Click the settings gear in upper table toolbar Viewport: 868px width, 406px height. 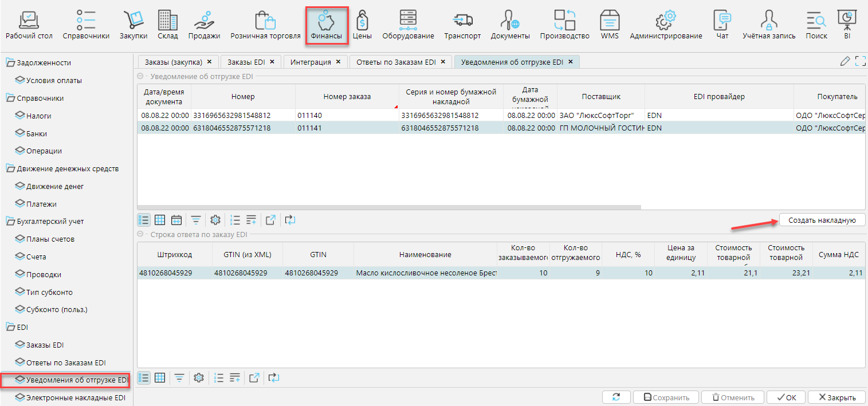coord(215,220)
